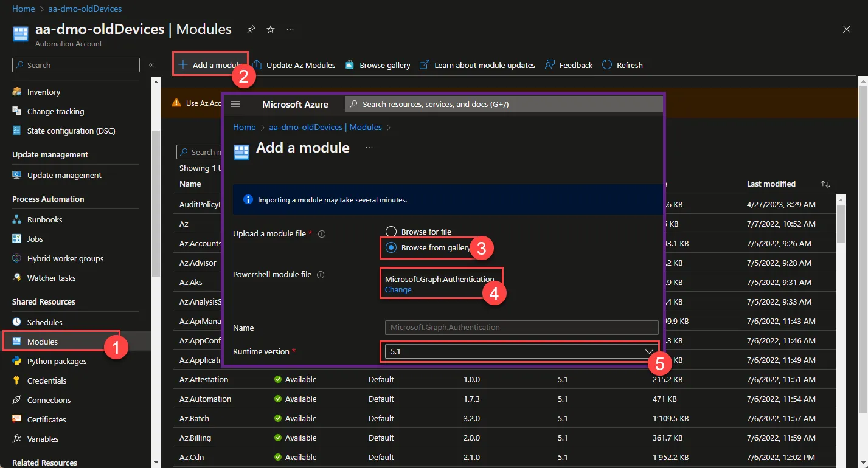Screen dimensions: 868x468
Task: Open more options ellipsis beside title
Action: (x=290, y=29)
